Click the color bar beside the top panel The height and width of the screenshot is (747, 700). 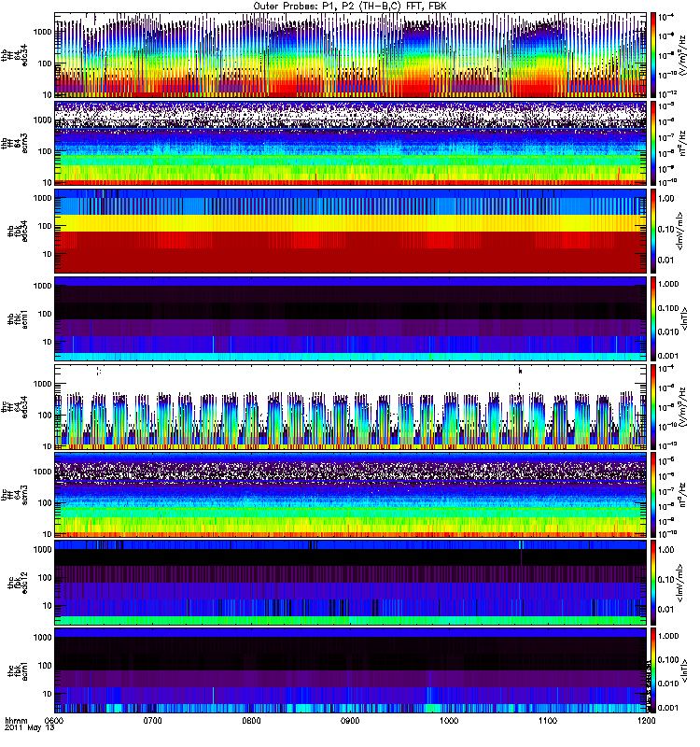[x=652, y=55]
